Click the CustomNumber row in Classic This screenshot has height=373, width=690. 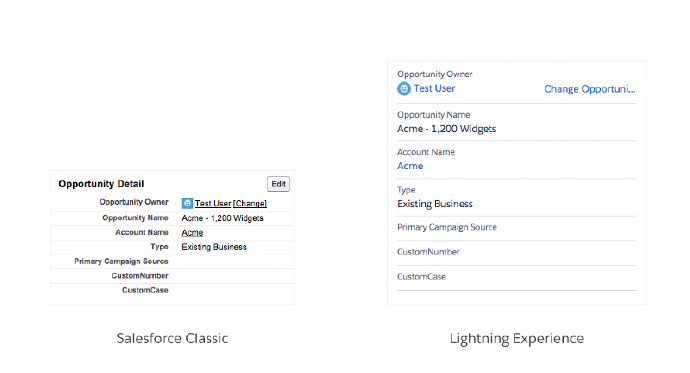click(x=172, y=276)
